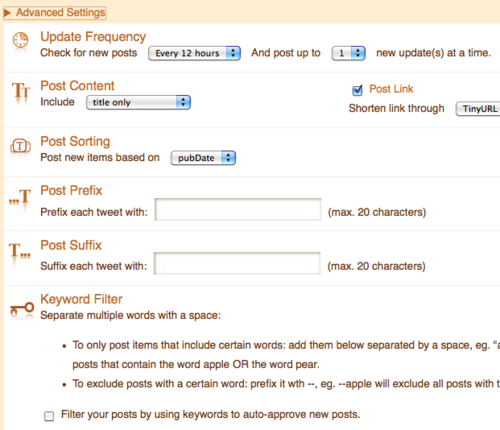Click the prefix each tweet text field

238,209
